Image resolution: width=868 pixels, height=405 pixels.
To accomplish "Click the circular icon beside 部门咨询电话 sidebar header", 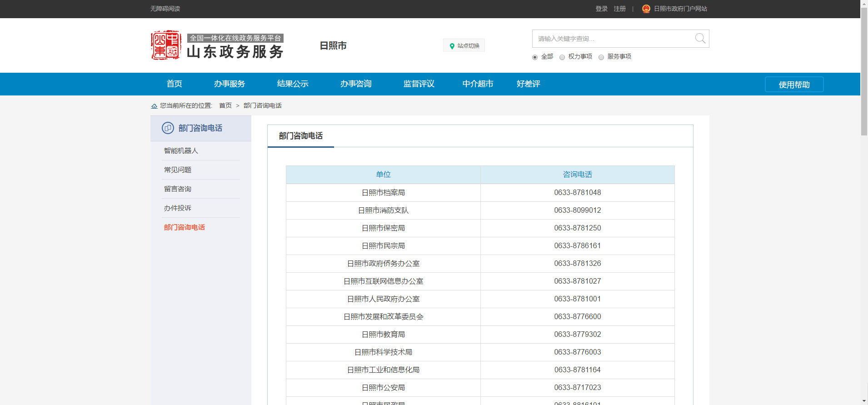I will tap(168, 128).
